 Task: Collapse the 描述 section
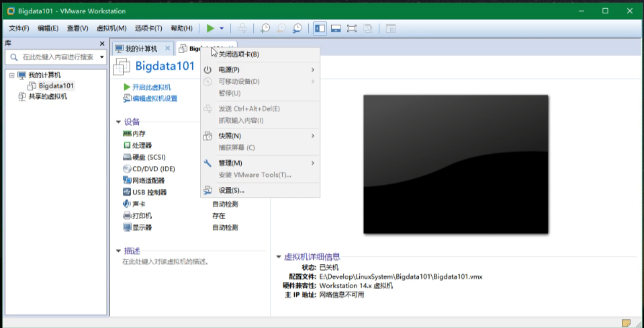[x=118, y=251]
